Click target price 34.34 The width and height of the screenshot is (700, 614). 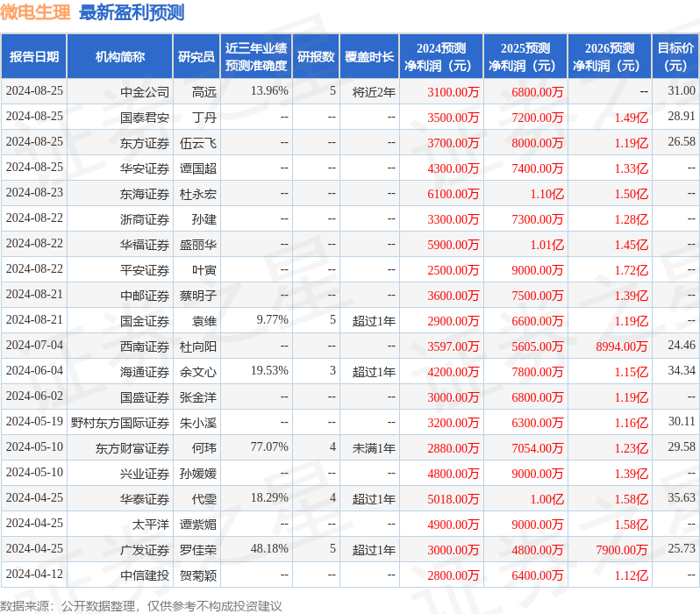point(682,371)
